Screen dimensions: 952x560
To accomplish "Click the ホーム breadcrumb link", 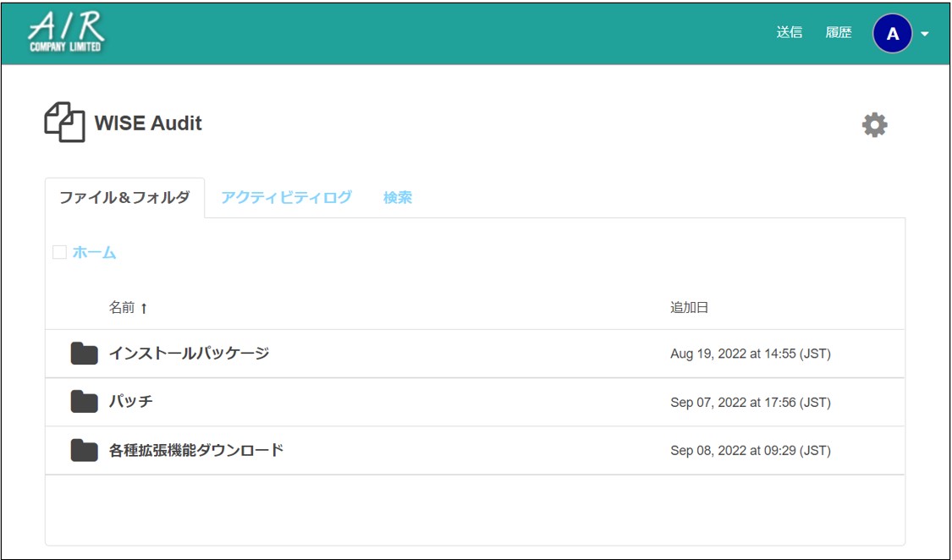I will 94,252.
